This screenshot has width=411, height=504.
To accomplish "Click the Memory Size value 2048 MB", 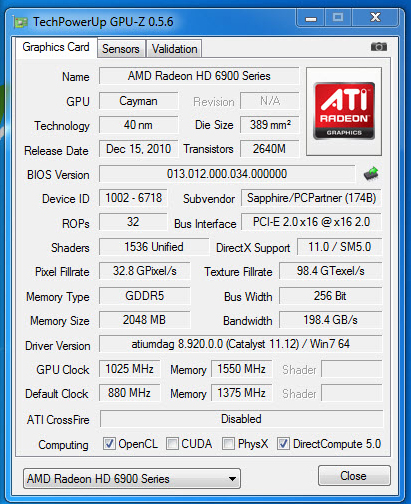I will coord(145,320).
